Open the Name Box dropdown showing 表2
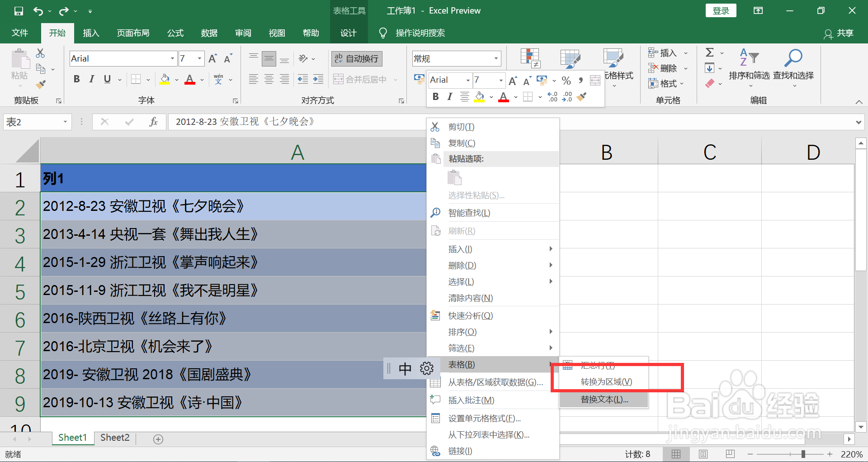This screenshot has height=462, width=868. (x=65, y=121)
